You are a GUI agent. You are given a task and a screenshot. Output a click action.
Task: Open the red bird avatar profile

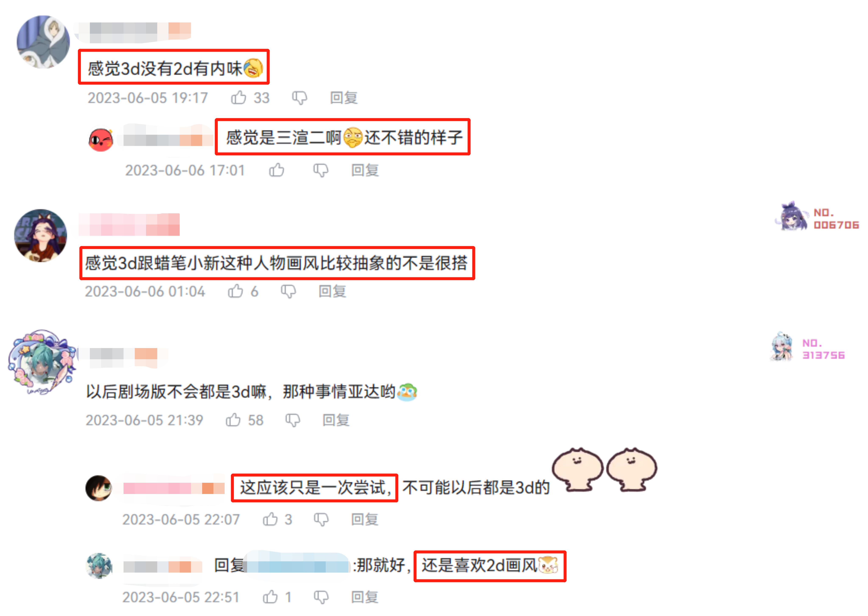(x=100, y=139)
